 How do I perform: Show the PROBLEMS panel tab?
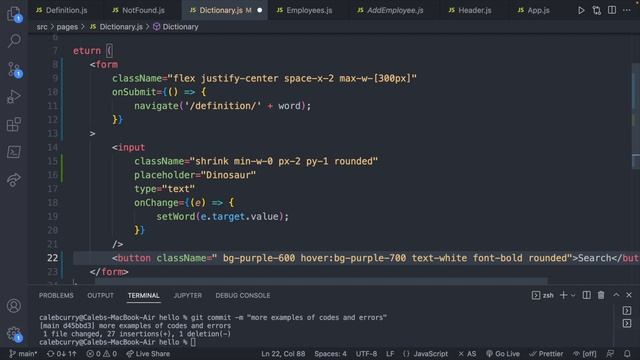[56, 295]
